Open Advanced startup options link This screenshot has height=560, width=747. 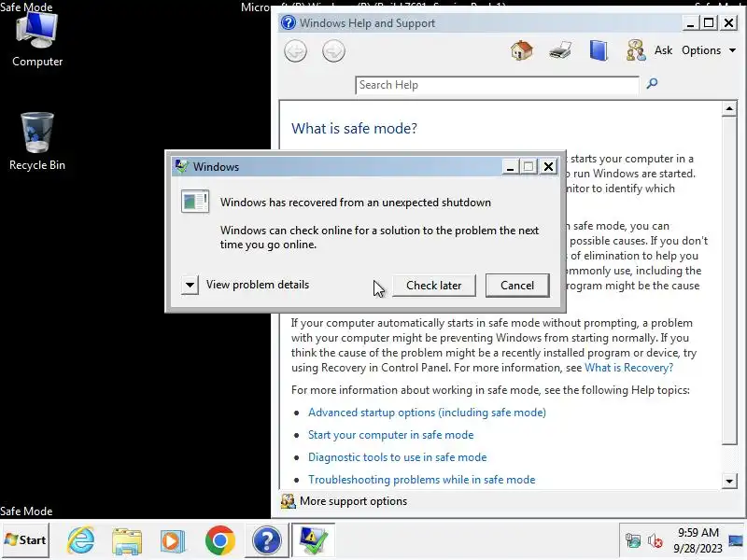point(427,413)
